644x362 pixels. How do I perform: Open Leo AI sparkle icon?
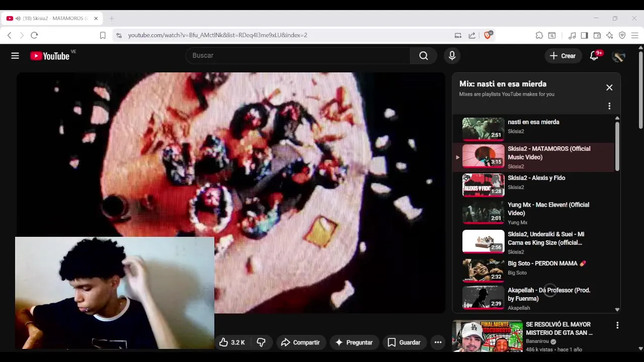click(x=610, y=35)
